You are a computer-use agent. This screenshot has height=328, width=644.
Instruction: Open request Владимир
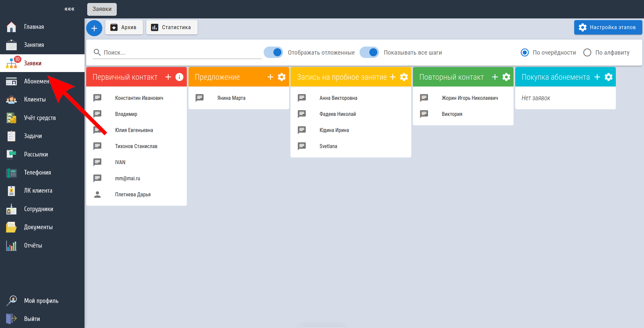tap(126, 114)
